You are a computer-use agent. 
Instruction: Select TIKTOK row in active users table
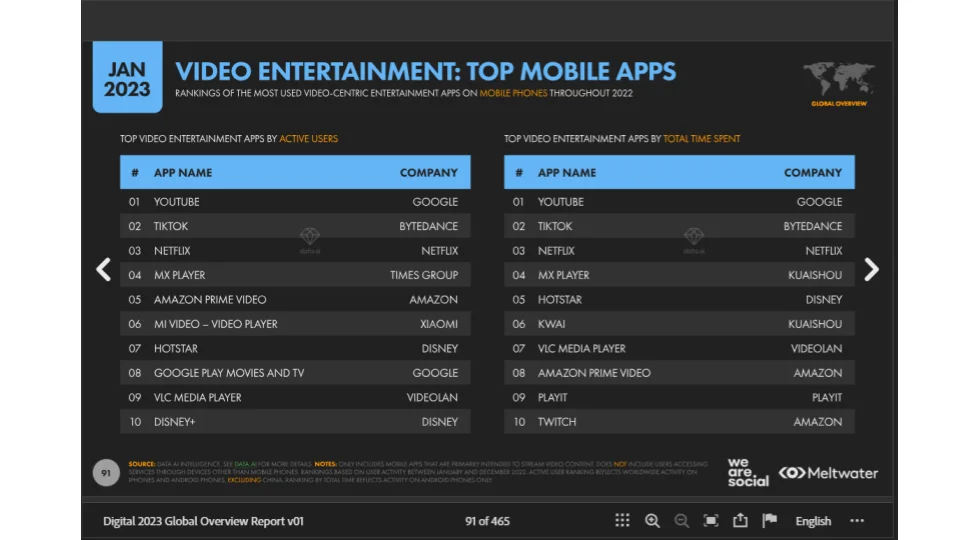[295, 226]
